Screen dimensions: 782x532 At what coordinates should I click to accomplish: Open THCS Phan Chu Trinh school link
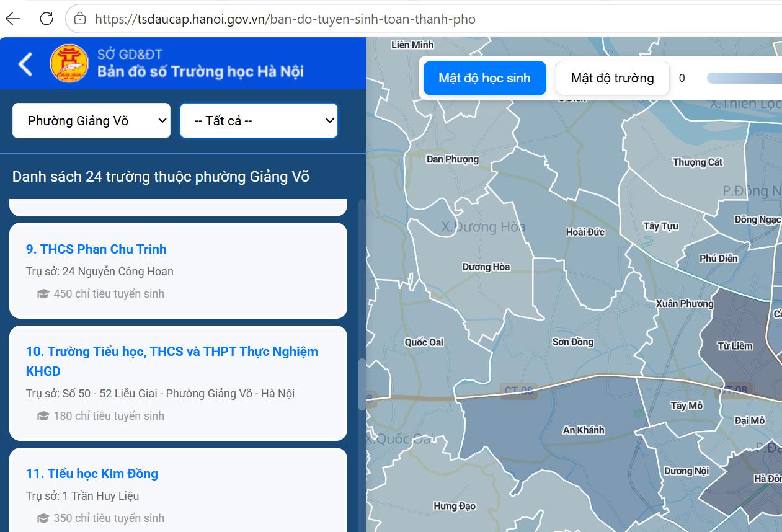(x=96, y=249)
